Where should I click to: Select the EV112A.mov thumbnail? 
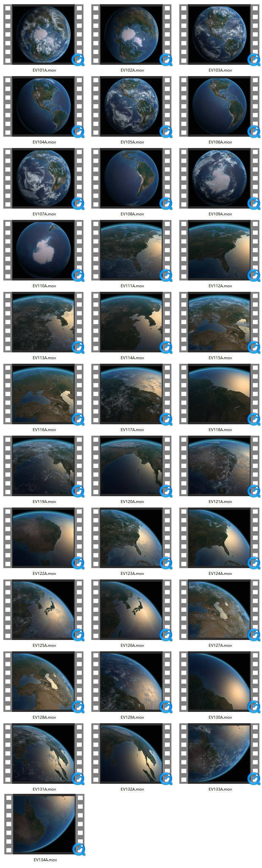pos(219,250)
